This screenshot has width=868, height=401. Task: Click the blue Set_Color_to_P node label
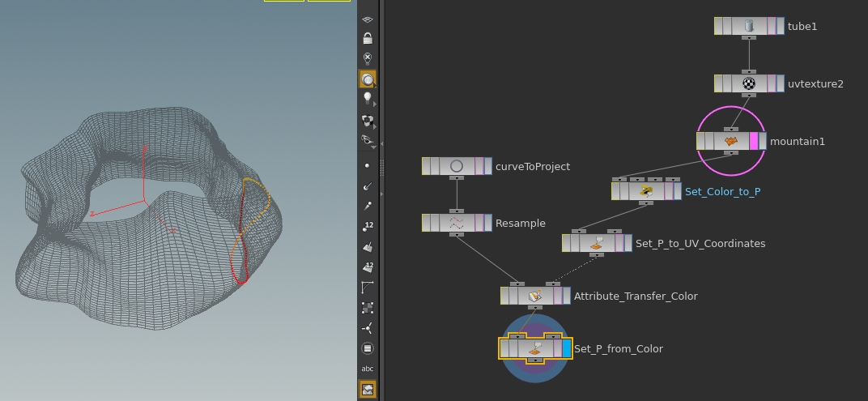723,192
